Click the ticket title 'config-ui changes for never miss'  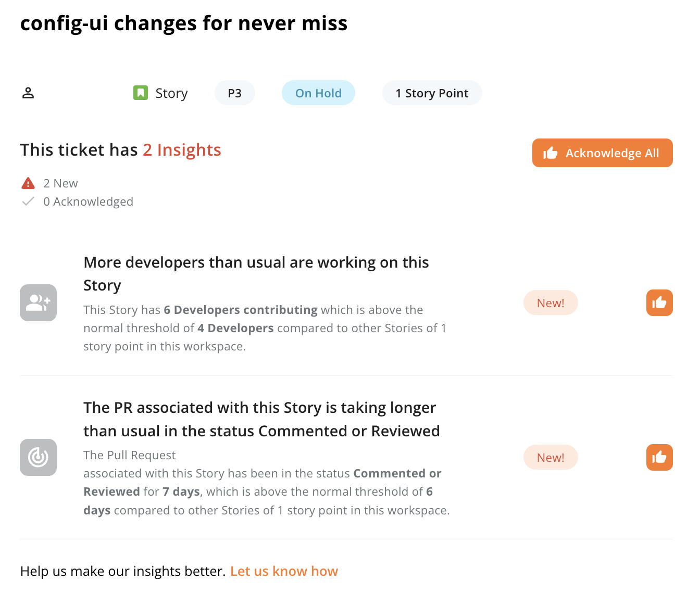click(x=184, y=24)
